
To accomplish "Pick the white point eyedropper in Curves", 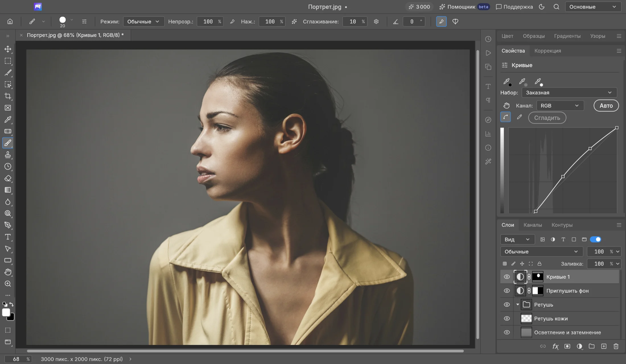I will [538, 82].
